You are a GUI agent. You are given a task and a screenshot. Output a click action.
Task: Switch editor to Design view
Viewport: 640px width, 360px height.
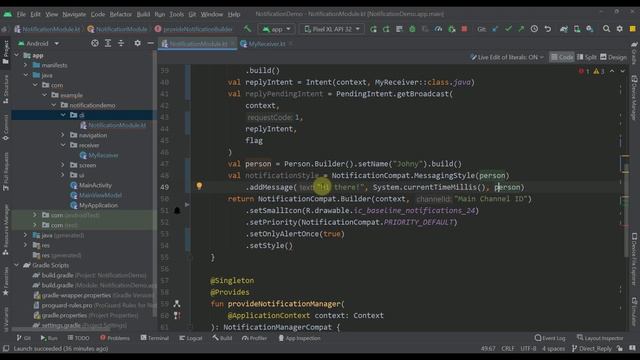[613, 57]
